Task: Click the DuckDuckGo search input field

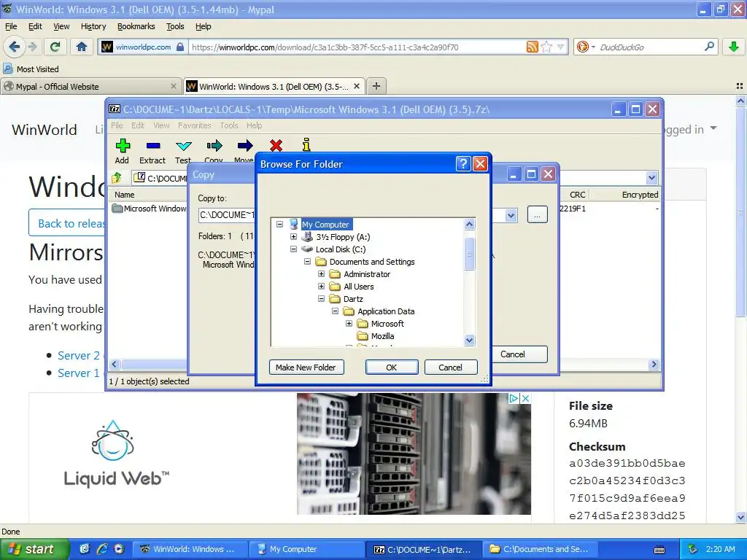Action: pyautogui.click(x=649, y=47)
